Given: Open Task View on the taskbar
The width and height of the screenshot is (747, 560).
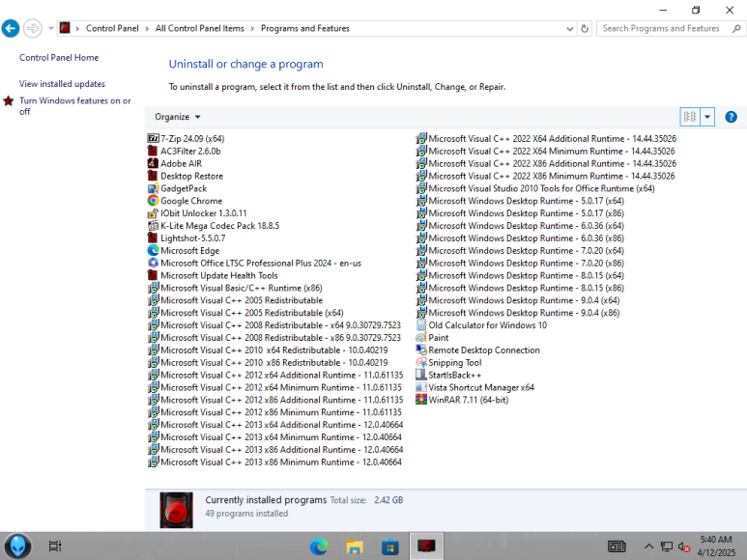Looking at the screenshot, I should coord(55,546).
